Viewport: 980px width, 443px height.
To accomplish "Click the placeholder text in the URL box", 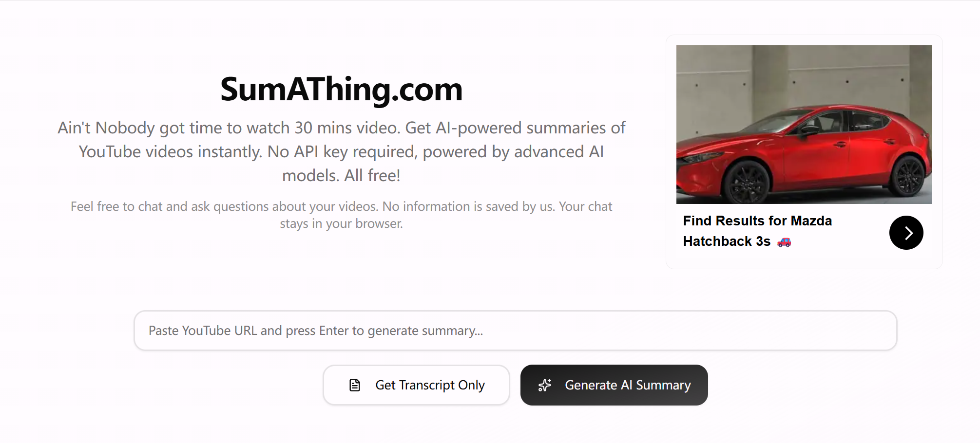I will pyautogui.click(x=316, y=331).
